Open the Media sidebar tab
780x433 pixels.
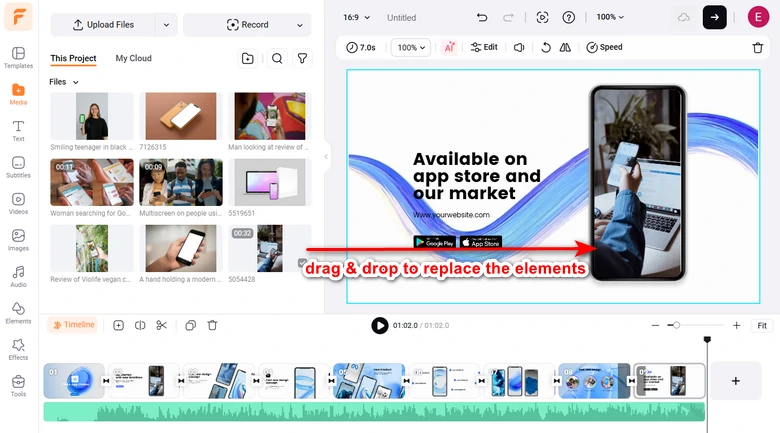(x=18, y=94)
